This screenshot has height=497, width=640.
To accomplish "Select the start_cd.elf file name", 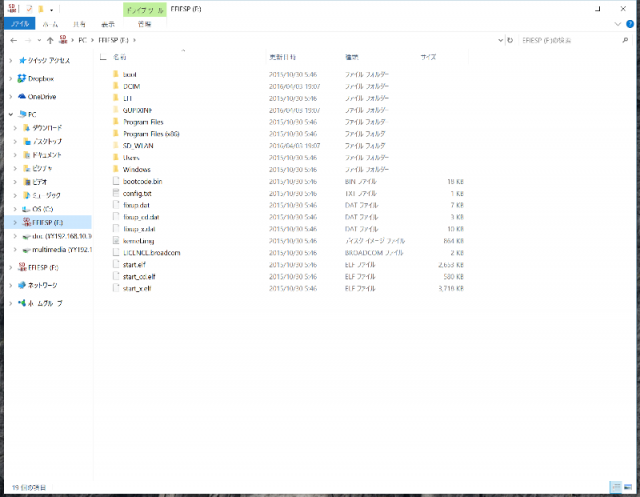I will (x=139, y=277).
